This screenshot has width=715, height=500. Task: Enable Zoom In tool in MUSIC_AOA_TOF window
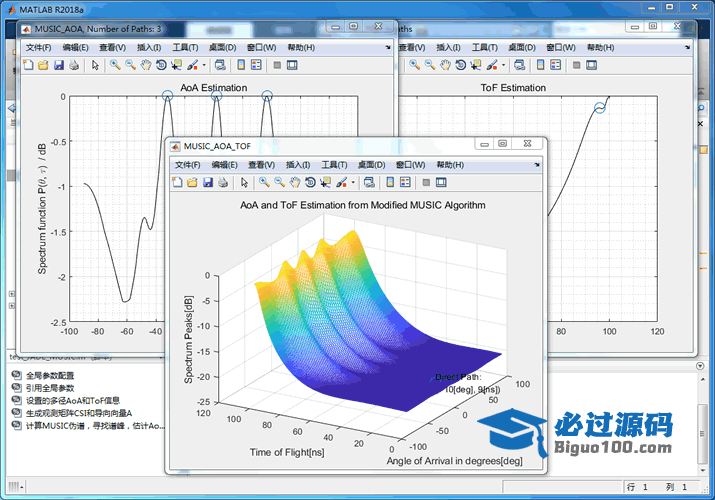coord(264,183)
